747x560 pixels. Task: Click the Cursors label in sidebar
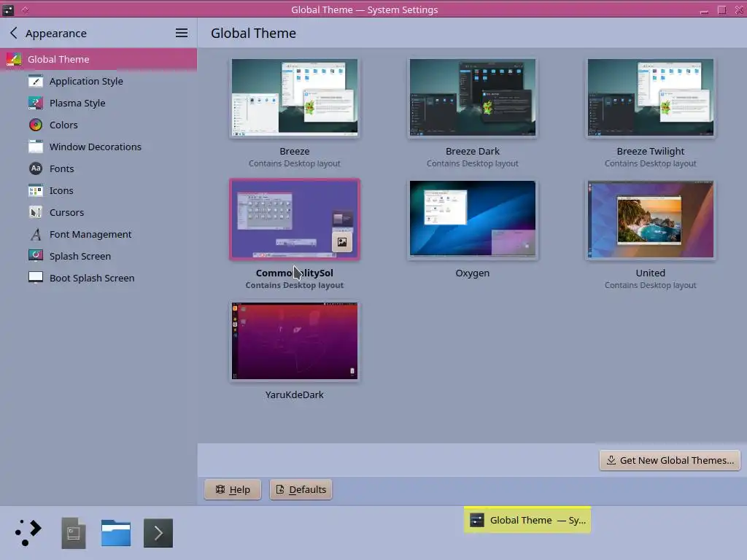tap(66, 213)
